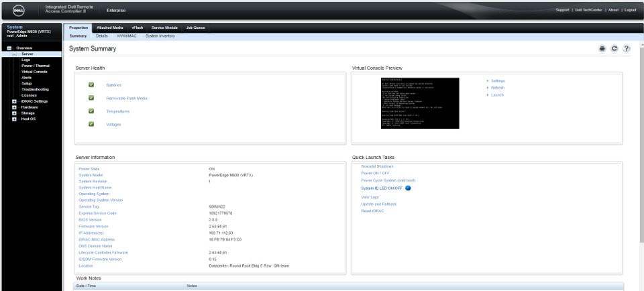Launch the virtual console
This screenshot has width=644, height=291.
pos(497,95)
